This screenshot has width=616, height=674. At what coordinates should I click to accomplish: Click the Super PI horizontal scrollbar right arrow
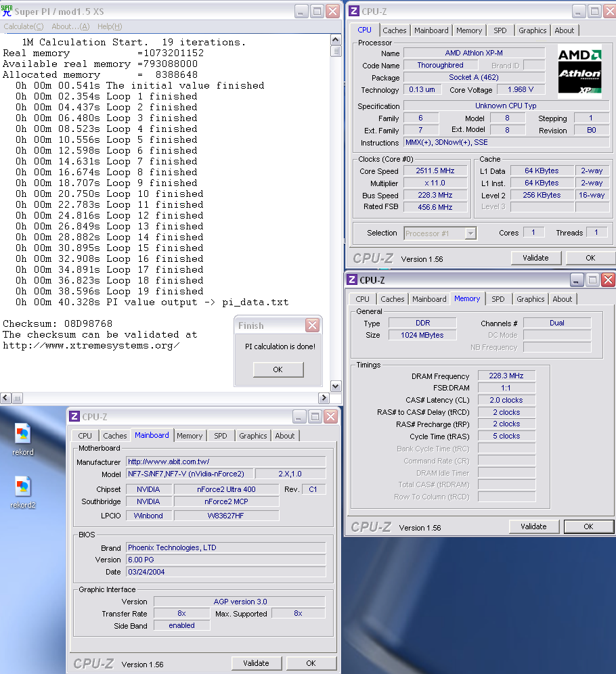(x=324, y=398)
